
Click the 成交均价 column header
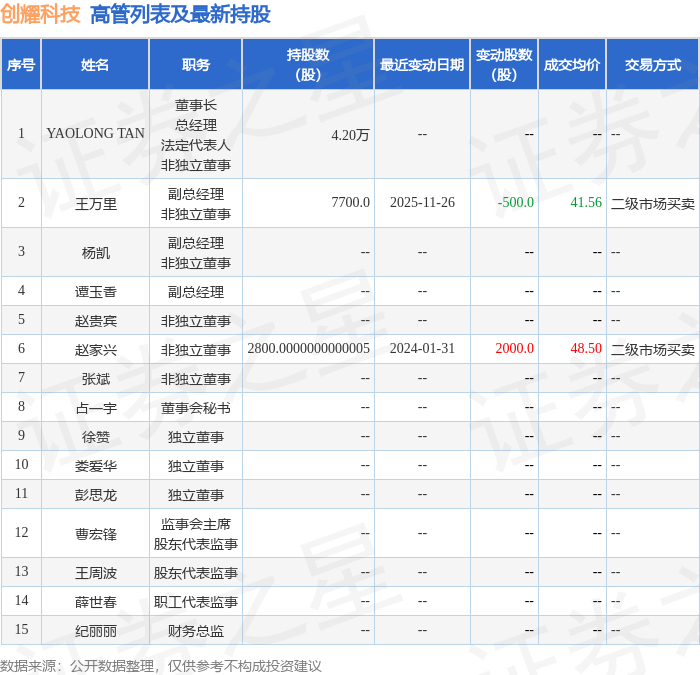tap(572, 65)
